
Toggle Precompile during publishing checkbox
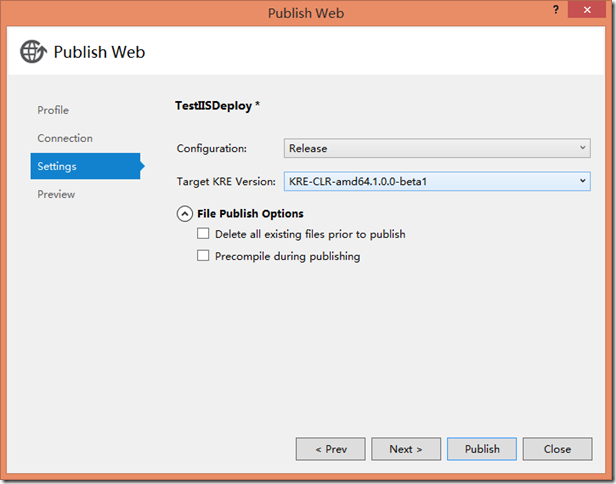pyautogui.click(x=204, y=256)
